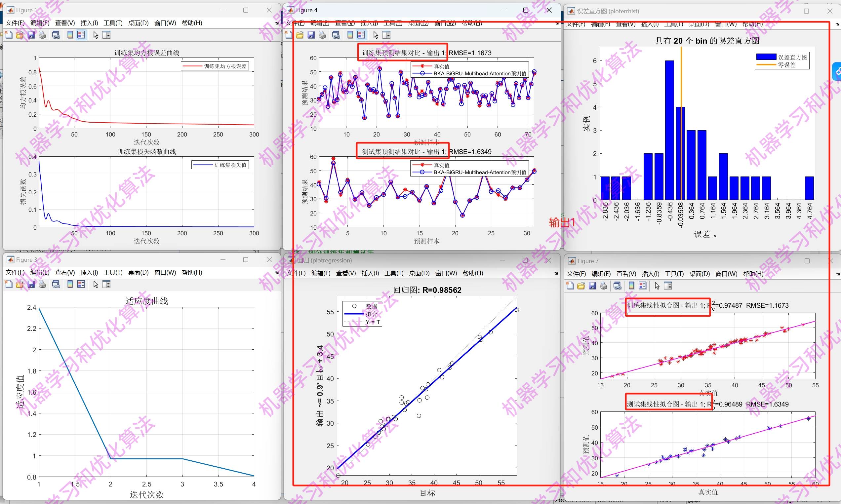Open Property Inspector icon in Figure 3 toolbar
The width and height of the screenshot is (841, 504).
[x=107, y=285]
